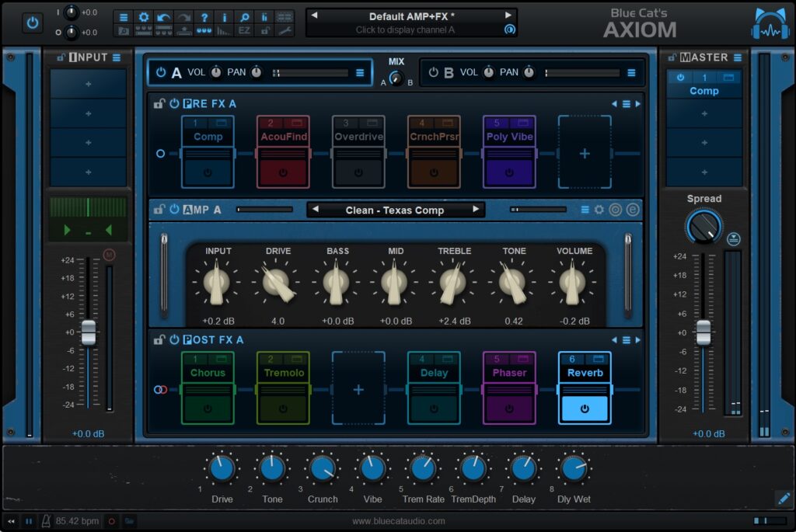
Task: Go to next global preset after Default AMP+FX
Action: (x=508, y=16)
